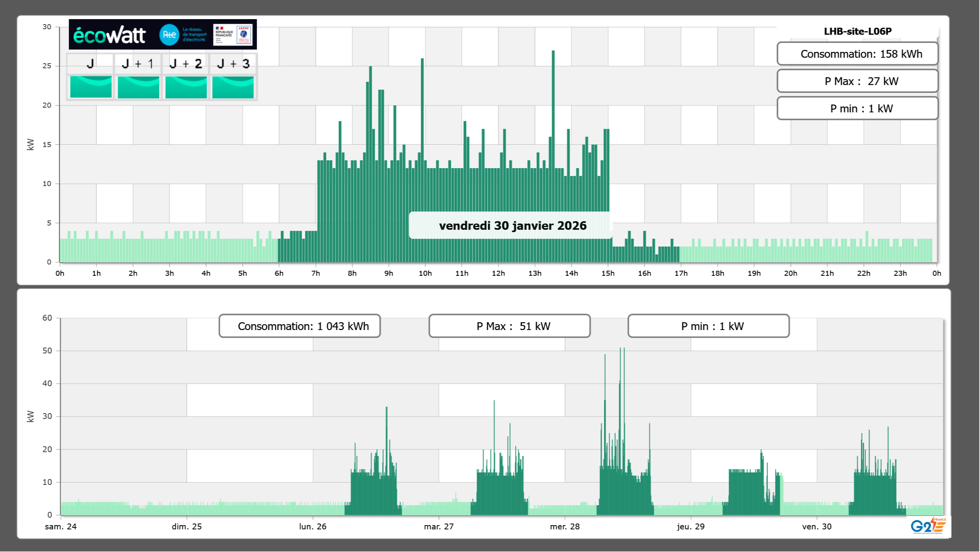Click the green J + 3 signal tile
The height and width of the screenshot is (552, 980).
233,87
